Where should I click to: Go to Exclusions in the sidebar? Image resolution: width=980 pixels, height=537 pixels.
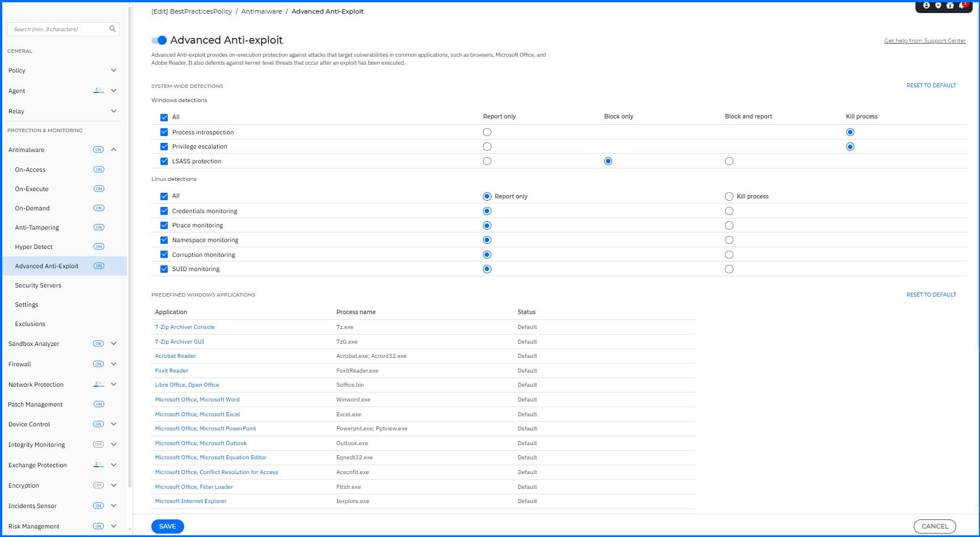click(29, 324)
